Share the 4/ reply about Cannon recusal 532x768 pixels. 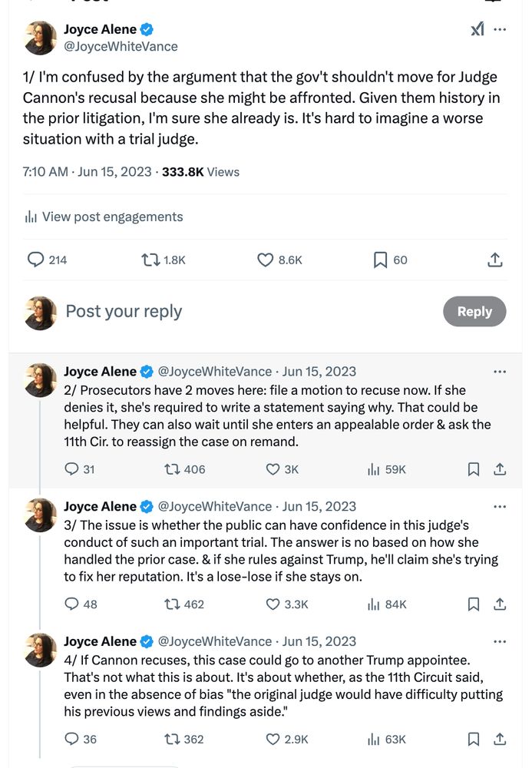click(x=499, y=740)
